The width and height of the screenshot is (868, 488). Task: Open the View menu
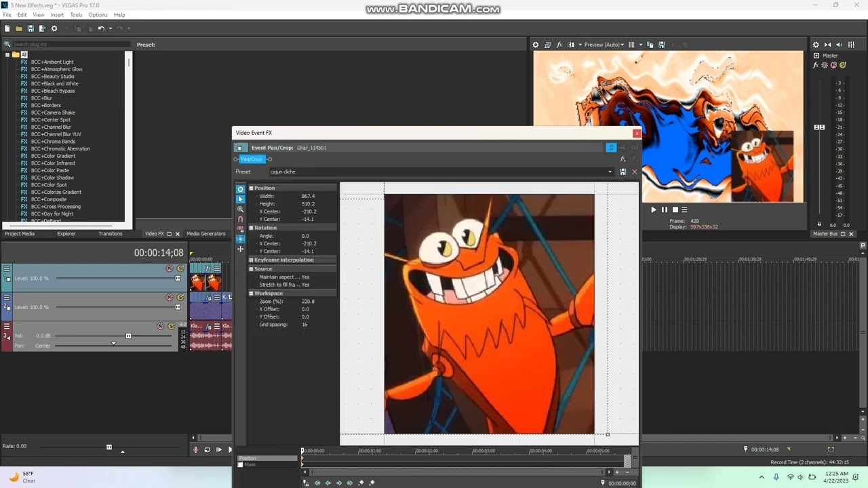click(x=39, y=15)
